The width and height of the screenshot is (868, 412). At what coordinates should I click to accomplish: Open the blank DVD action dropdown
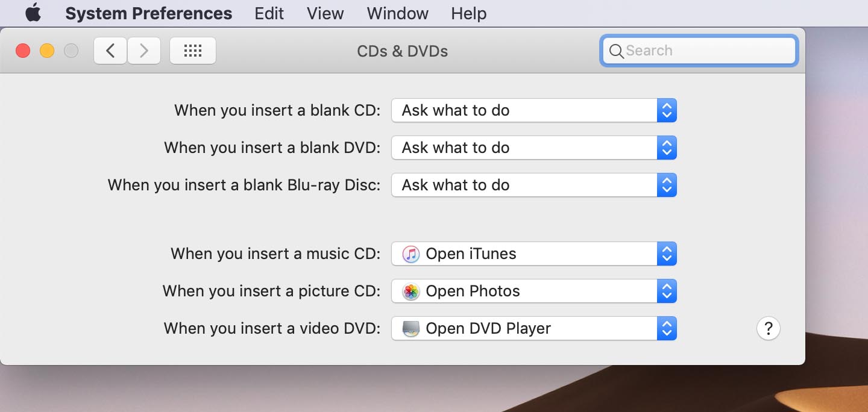[534, 148]
